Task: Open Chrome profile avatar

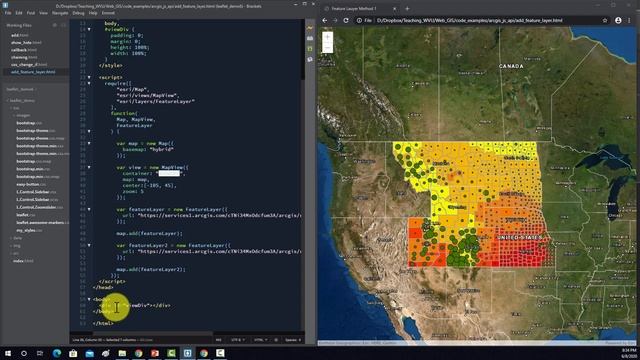Action: coord(618,20)
